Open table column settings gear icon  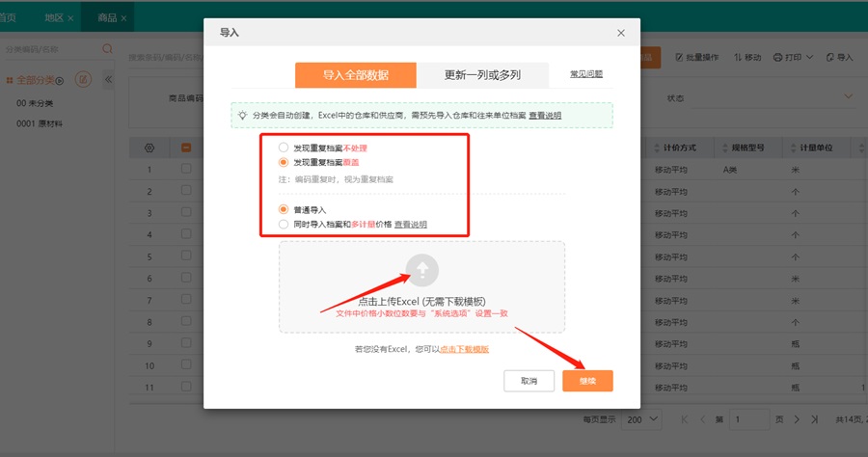tap(149, 148)
